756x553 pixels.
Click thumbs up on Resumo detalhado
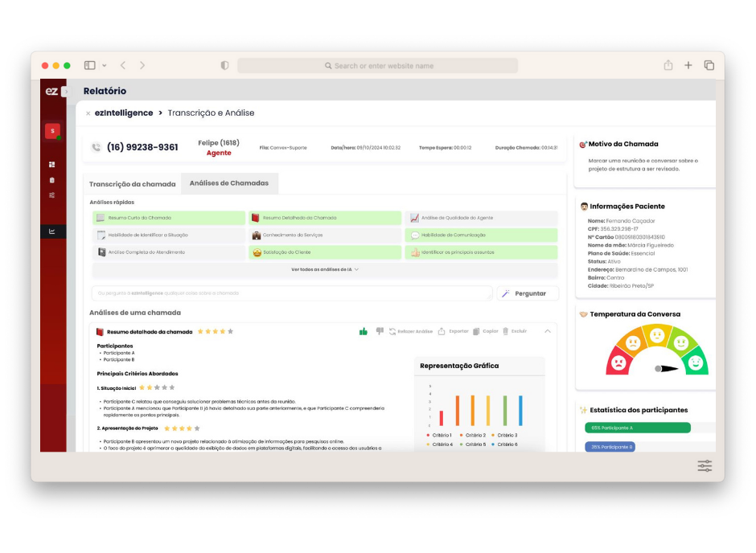coord(364,331)
